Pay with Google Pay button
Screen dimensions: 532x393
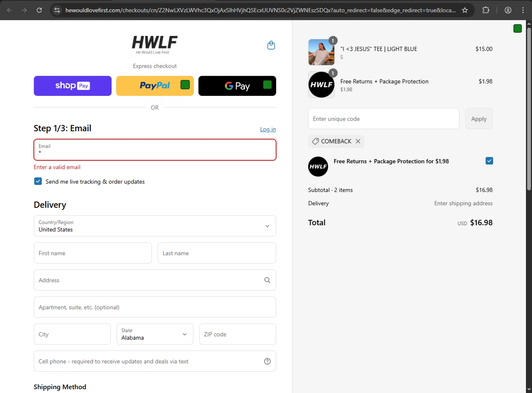pyautogui.click(x=237, y=86)
